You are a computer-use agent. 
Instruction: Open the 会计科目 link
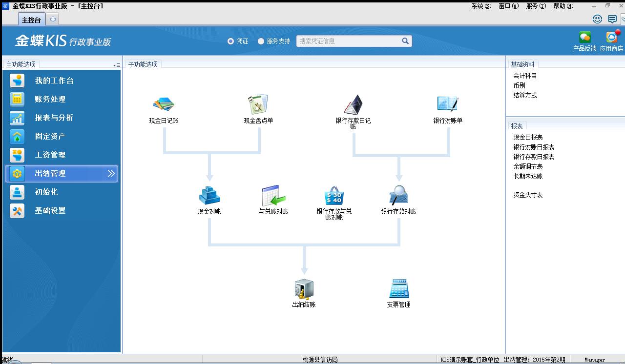point(525,76)
